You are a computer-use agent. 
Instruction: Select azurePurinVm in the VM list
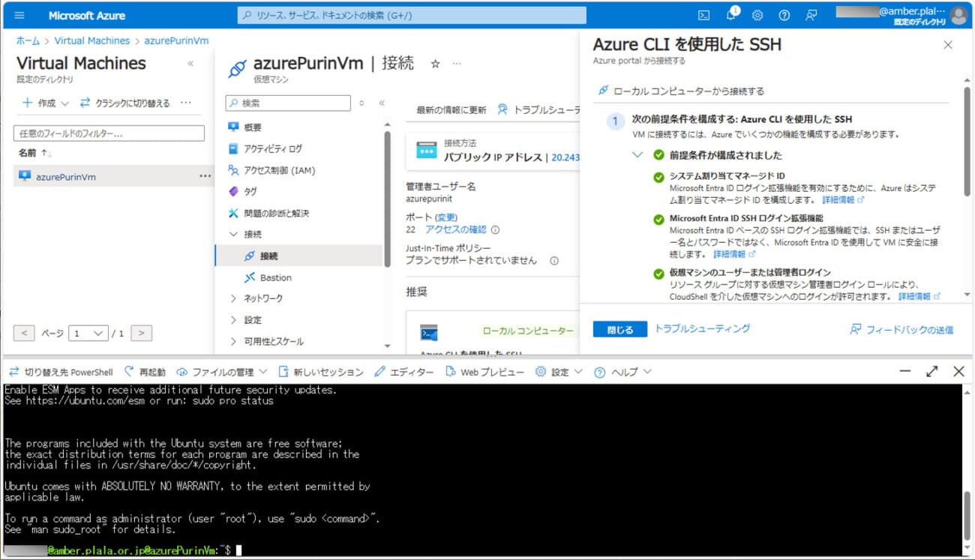[66, 177]
